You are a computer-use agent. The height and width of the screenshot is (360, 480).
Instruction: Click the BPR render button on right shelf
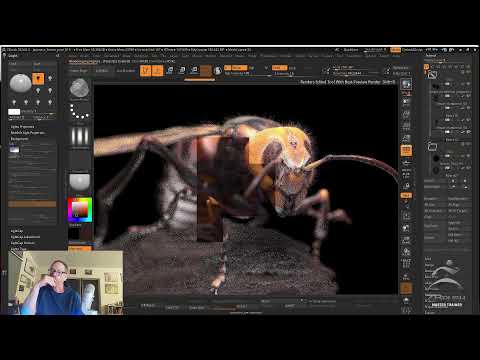point(406,84)
